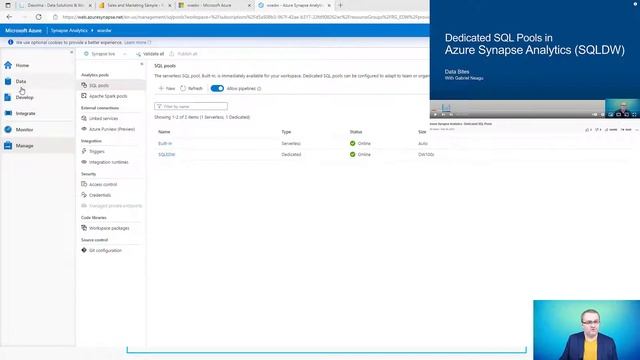Open the Synapse live mode dropdown

(x=105, y=54)
